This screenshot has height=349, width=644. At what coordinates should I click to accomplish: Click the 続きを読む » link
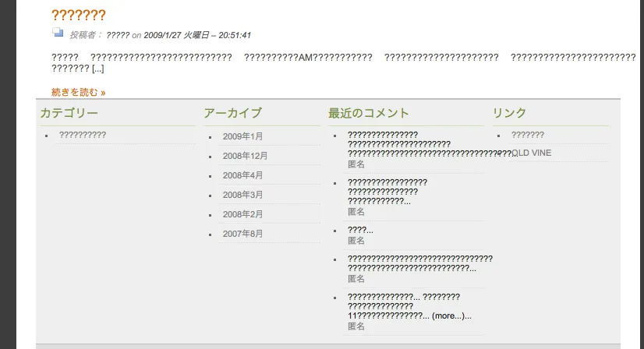point(78,92)
